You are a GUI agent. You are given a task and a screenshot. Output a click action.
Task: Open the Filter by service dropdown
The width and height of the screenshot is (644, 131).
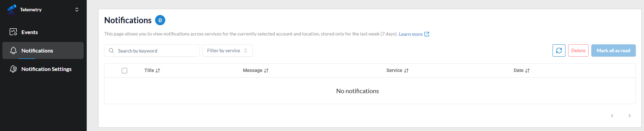227,50
